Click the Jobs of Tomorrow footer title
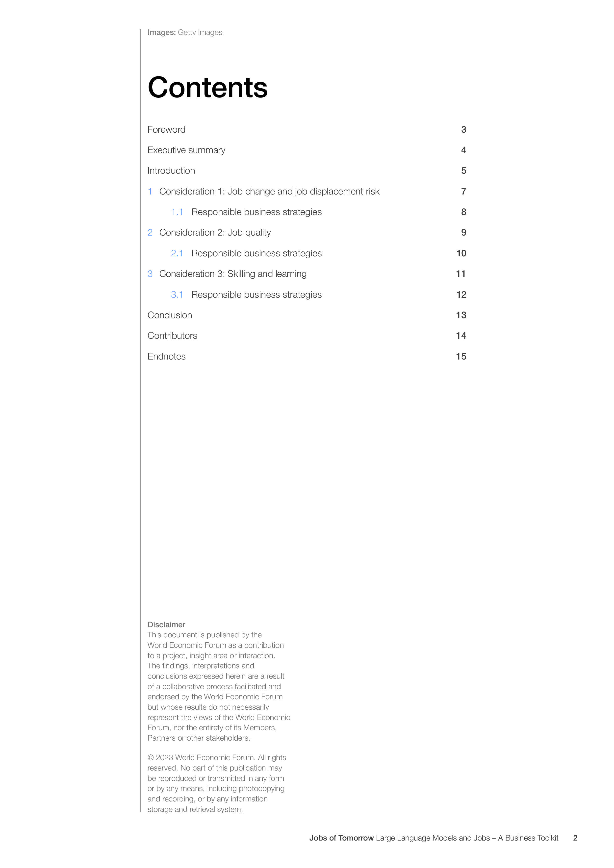Image resolution: width=614 pixels, height=868 pixels. (x=341, y=838)
